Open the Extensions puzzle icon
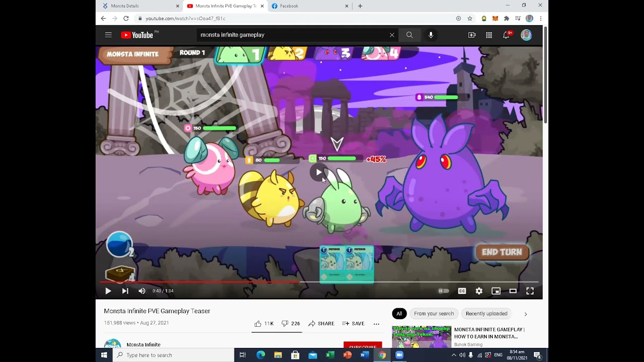This screenshot has height=362, width=644. [x=507, y=19]
